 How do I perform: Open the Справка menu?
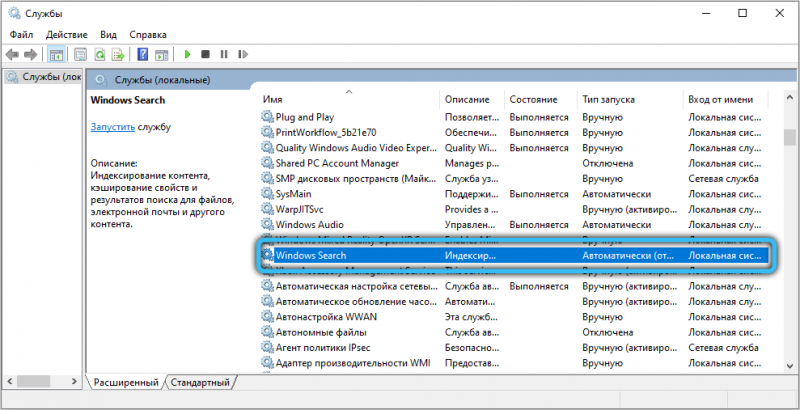point(147,35)
